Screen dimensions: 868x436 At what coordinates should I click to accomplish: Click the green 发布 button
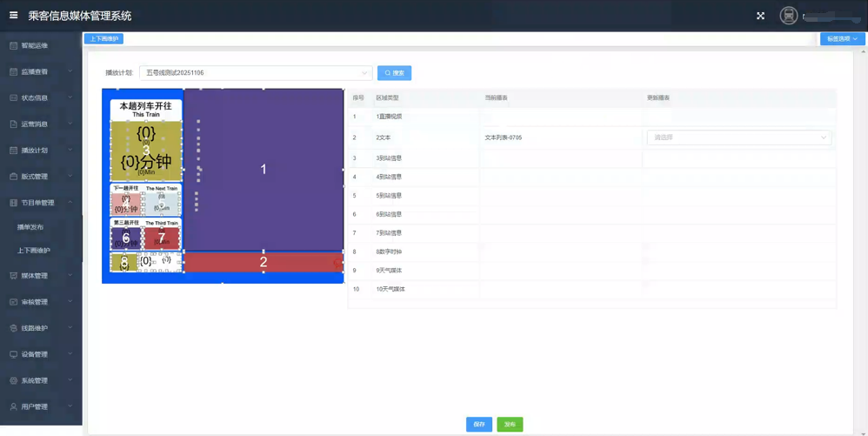click(510, 424)
